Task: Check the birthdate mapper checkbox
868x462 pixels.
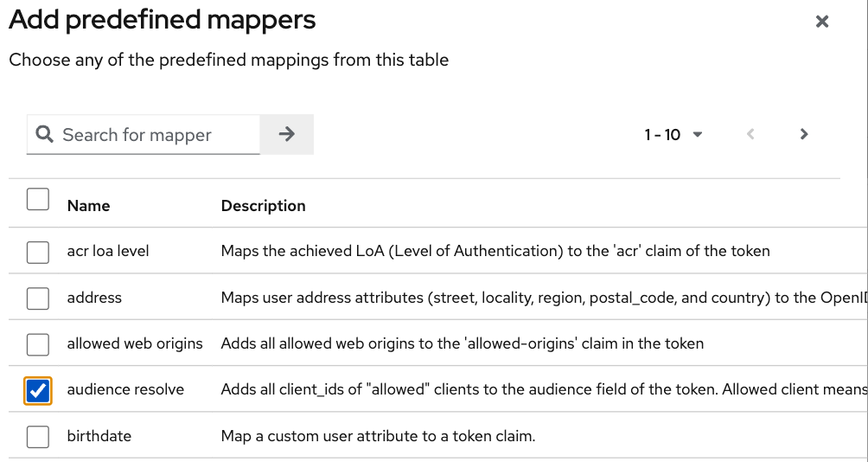Action: pos(38,437)
